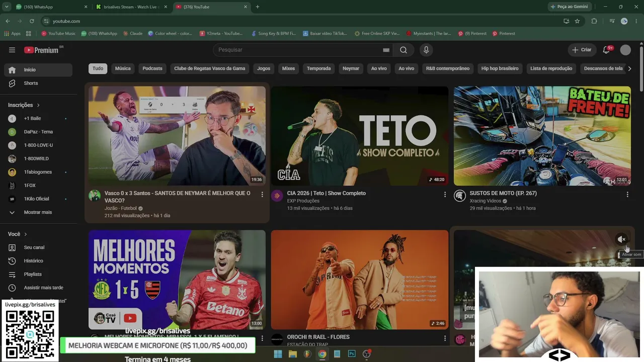Expand Mostrar mais in subscriptions
Screen dimensions: 644x362
coord(38,212)
